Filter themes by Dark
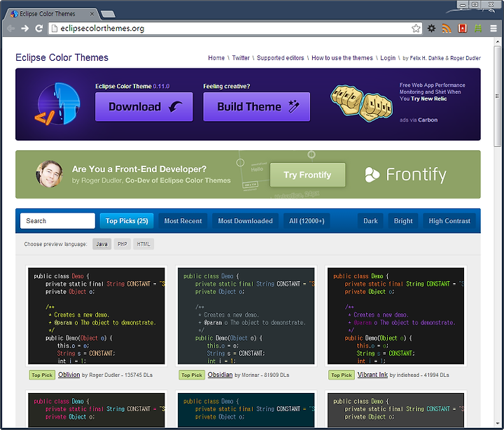Image resolution: width=504 pixels, height=430 pixels. click(x=370, y=221)
